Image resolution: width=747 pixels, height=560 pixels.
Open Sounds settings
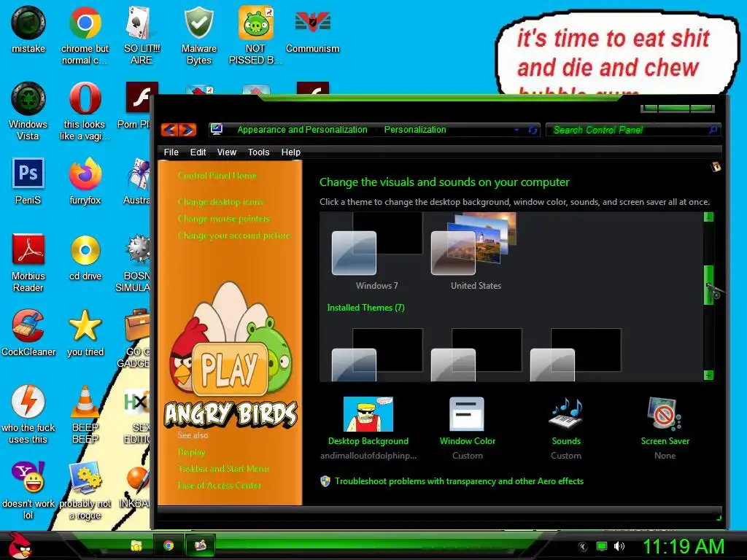tap(566, 429)
